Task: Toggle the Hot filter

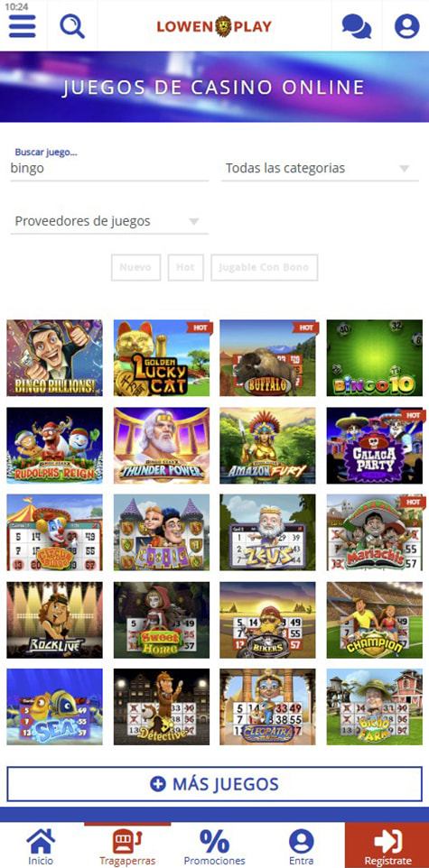Action: coord(186,267)
